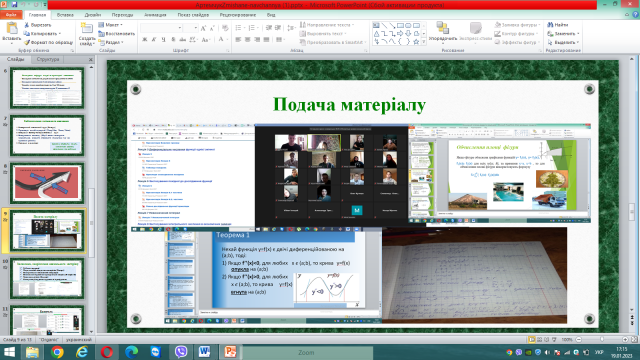Click the Cut (Вырезать) scissors icon
The height and width of the screenshot is (360, 640).
tap(27, 25)
